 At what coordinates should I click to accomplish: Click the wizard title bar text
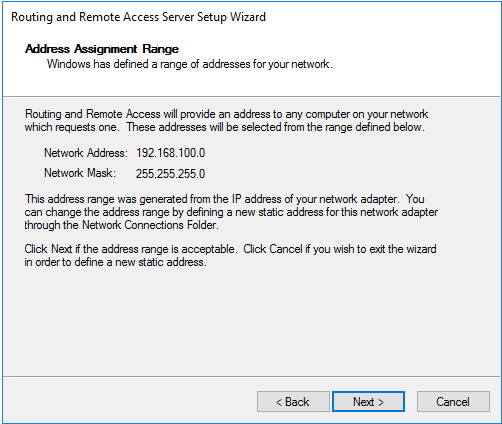click(138, 17)
